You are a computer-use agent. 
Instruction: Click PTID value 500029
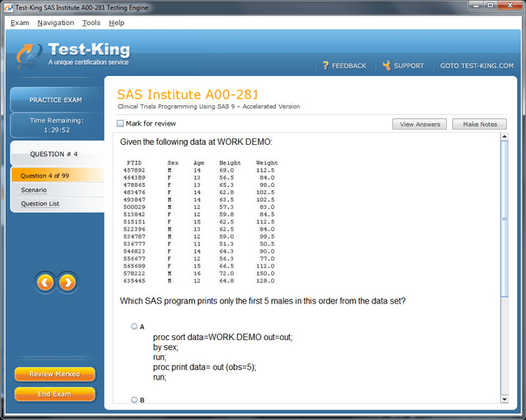(134, 207)
